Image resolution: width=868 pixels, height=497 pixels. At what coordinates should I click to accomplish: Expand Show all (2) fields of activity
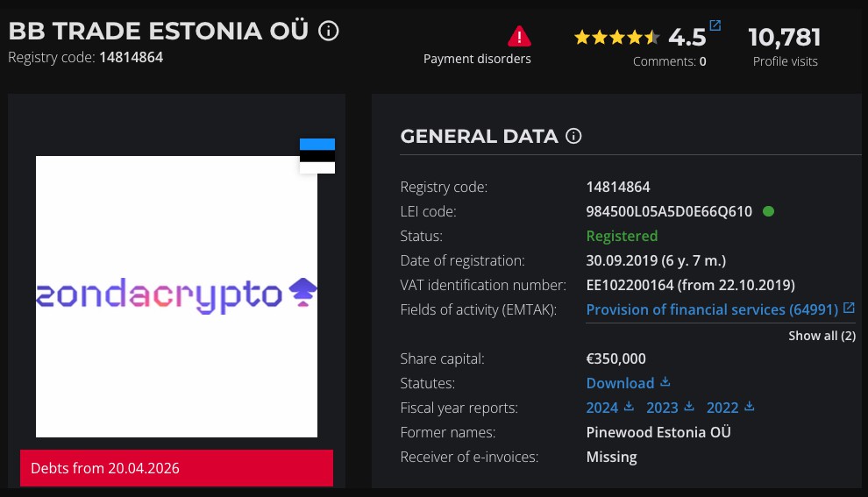(x=822, y=336)
